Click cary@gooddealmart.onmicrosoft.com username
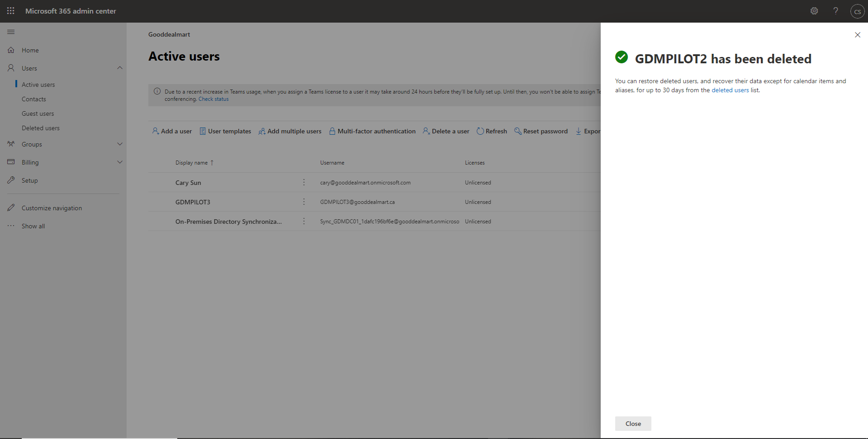Image resolution: width=868 pixels, height=439 pixels. tap(365, 183)
